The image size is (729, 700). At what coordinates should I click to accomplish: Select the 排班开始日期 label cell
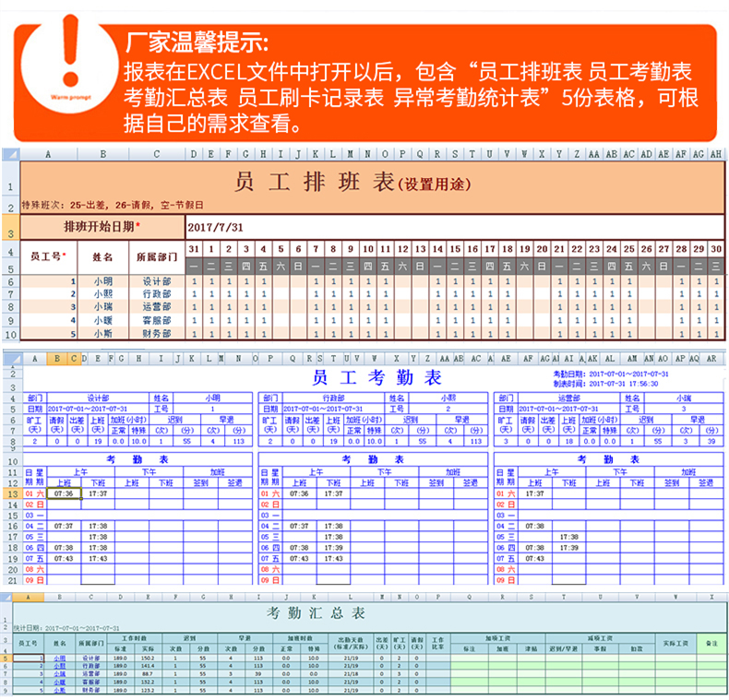click(102, 226)
